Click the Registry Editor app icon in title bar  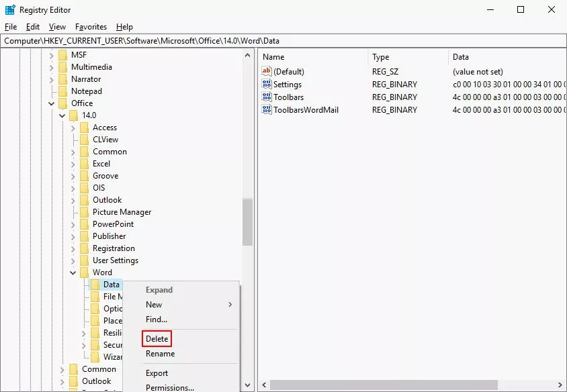(10, 10)
